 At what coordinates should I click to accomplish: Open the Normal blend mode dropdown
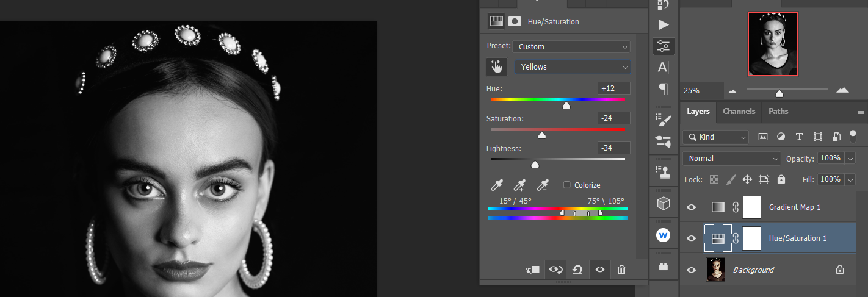click(732, 159)
